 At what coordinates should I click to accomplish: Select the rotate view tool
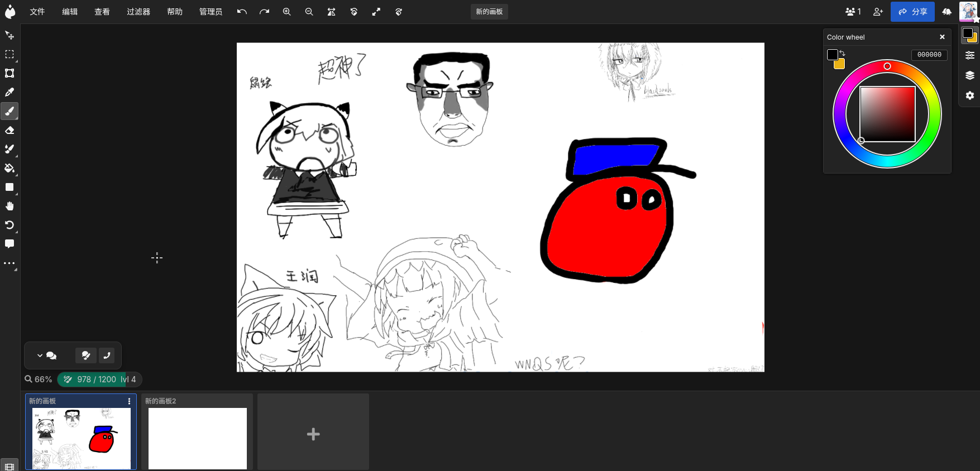(9, 225)
